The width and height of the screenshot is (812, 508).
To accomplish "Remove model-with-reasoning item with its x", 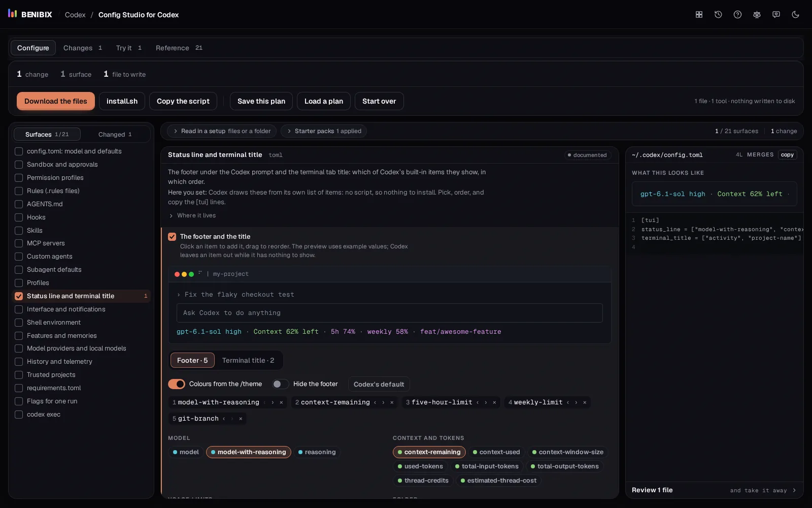I will point(281,402).
